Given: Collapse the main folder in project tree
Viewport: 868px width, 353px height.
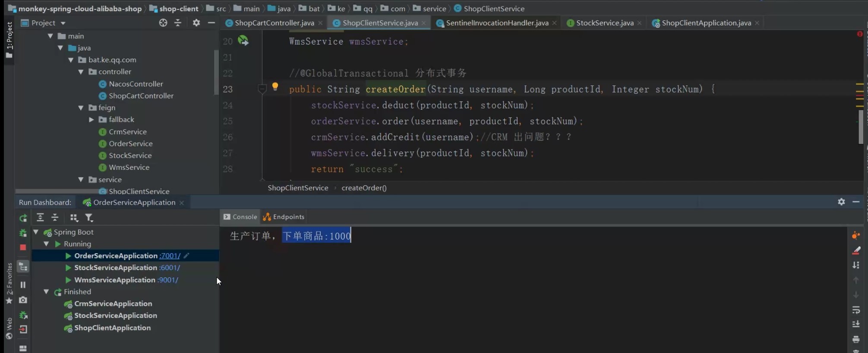Looking at the screenshot, I should [x=51, y=36].
